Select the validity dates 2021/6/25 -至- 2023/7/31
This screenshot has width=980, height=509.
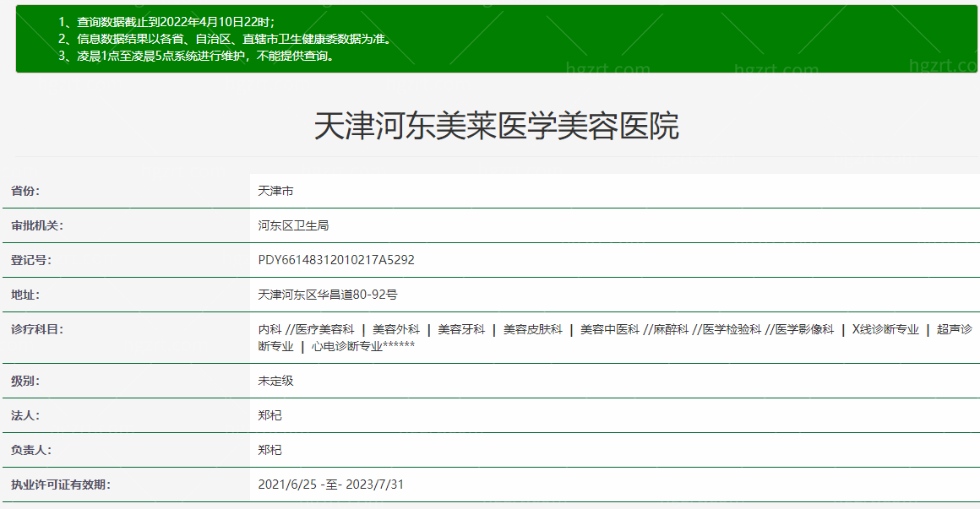(331, 485)
